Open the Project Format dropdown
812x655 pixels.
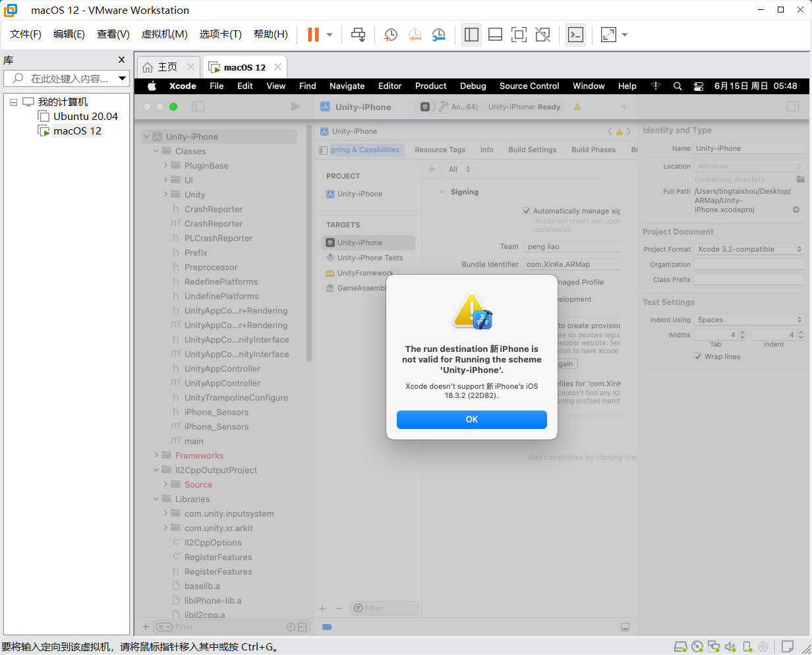coord(750,249)
